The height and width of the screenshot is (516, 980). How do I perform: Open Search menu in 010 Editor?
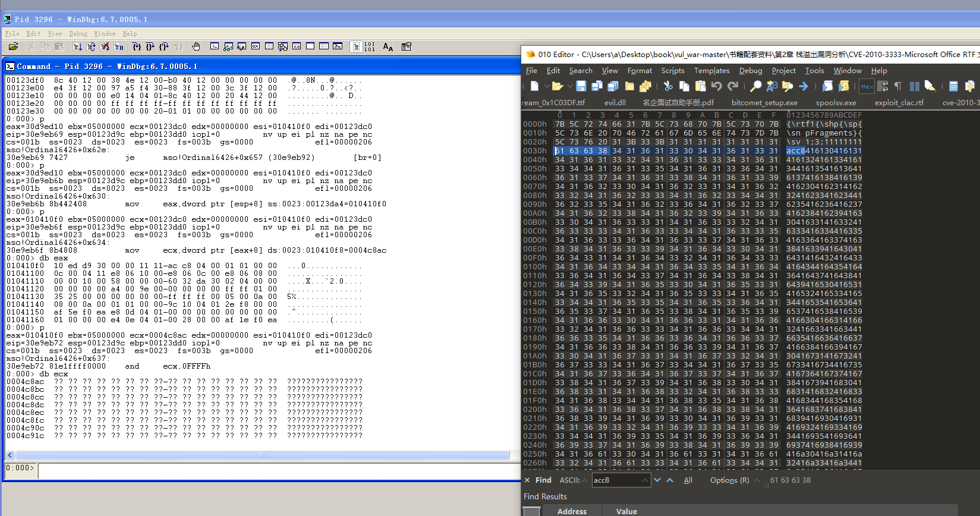tap(581, 70)
